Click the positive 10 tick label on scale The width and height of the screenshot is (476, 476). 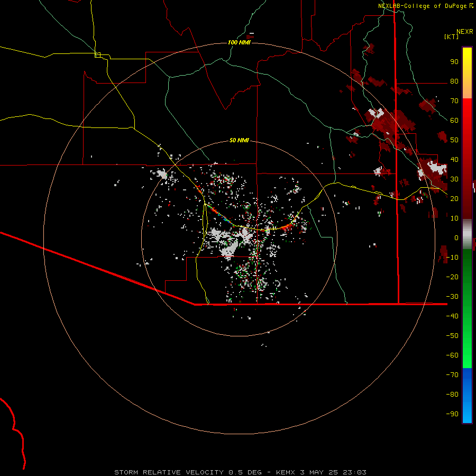[x=454, y=218]
